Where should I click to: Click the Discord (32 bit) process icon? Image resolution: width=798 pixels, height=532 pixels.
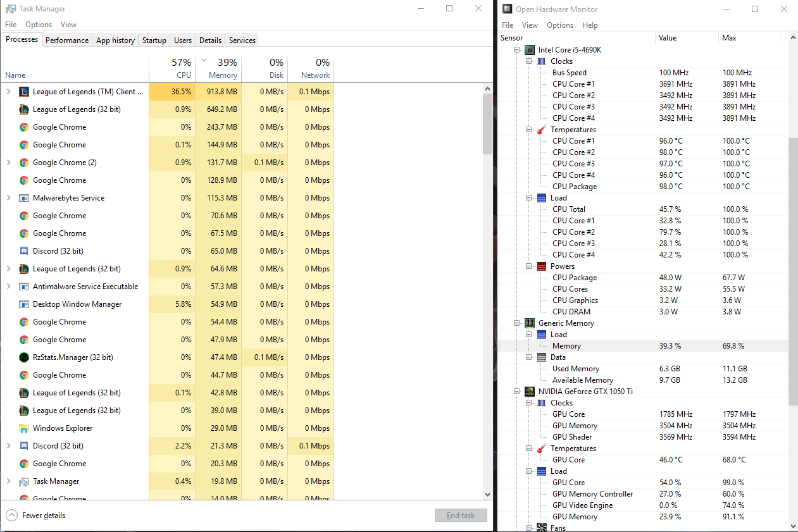point(23,251)
